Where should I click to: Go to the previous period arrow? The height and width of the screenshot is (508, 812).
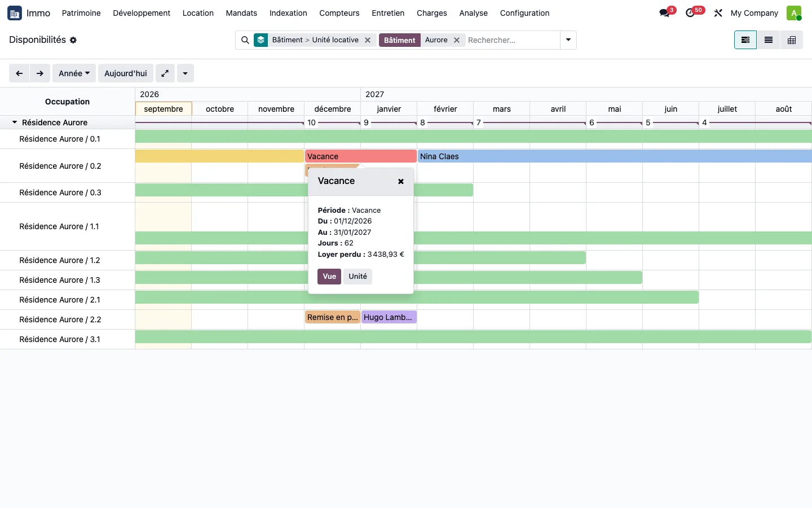(x=19, y=73)
